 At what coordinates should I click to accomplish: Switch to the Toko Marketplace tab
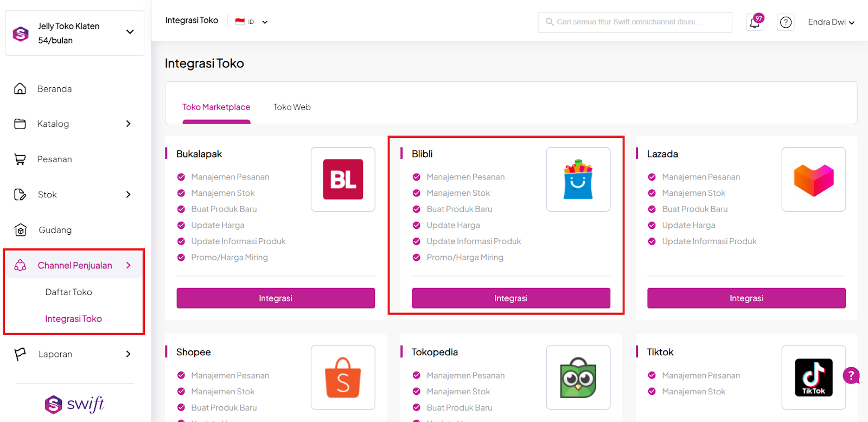(216, 107)
